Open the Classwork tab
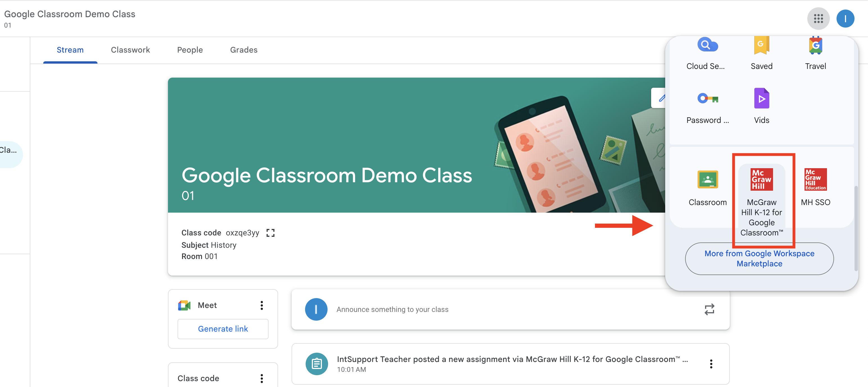 130,50
